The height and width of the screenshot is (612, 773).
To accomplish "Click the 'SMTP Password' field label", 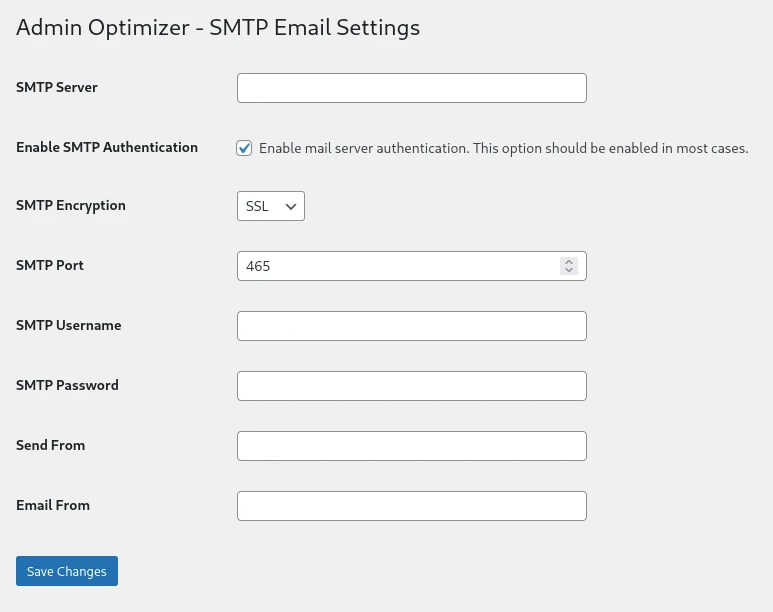I will (x=67, y=385).
